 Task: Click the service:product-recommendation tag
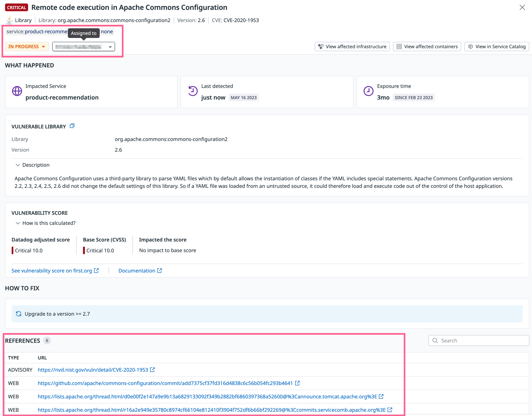[37, 31]
